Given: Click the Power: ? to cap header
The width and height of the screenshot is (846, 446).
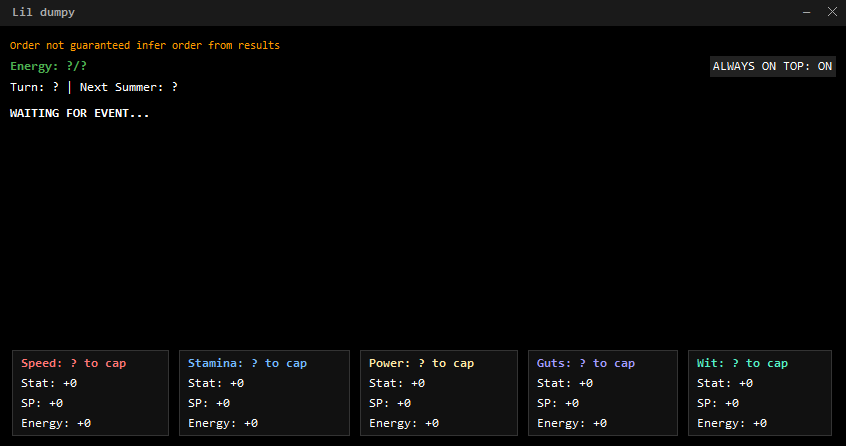Looking at the screenshot, I should coord(421,363).
